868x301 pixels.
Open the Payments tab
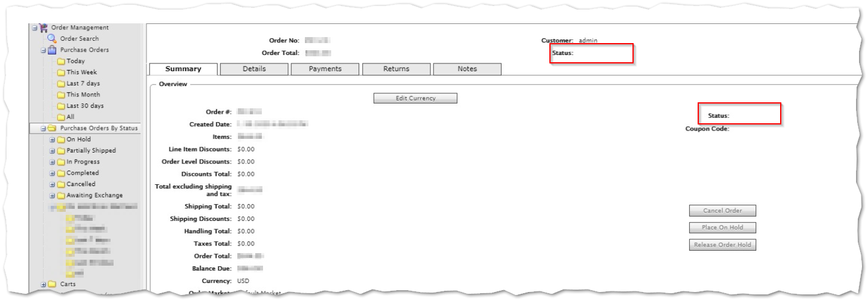[x=325, y=69]
